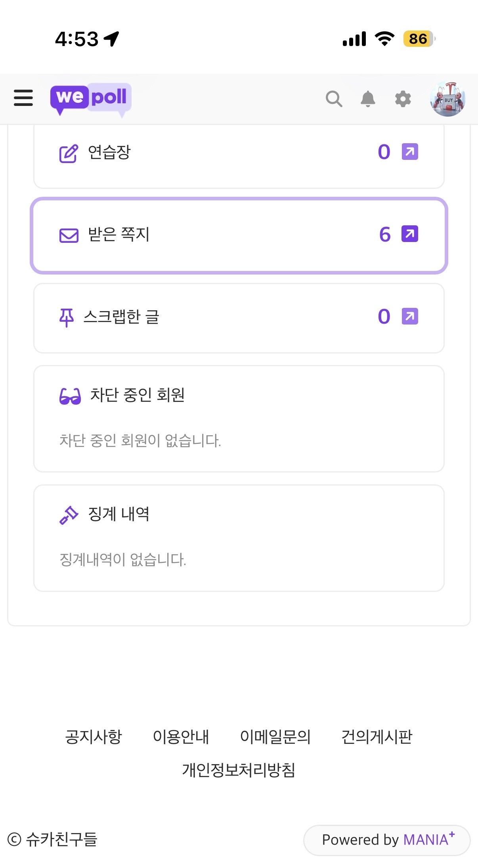Visit 건의게시판 link
478x868 pixels.
tap(377, 737)
